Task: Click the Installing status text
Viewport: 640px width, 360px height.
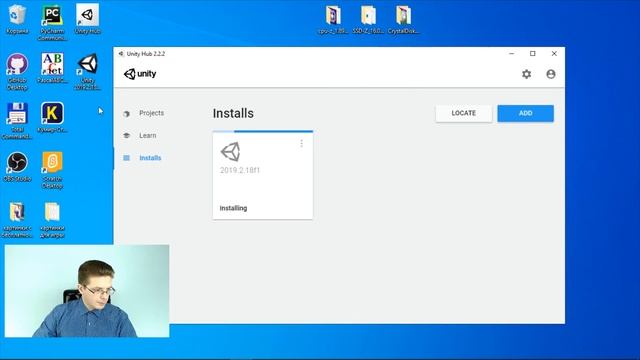Action: tap(233, 208)
